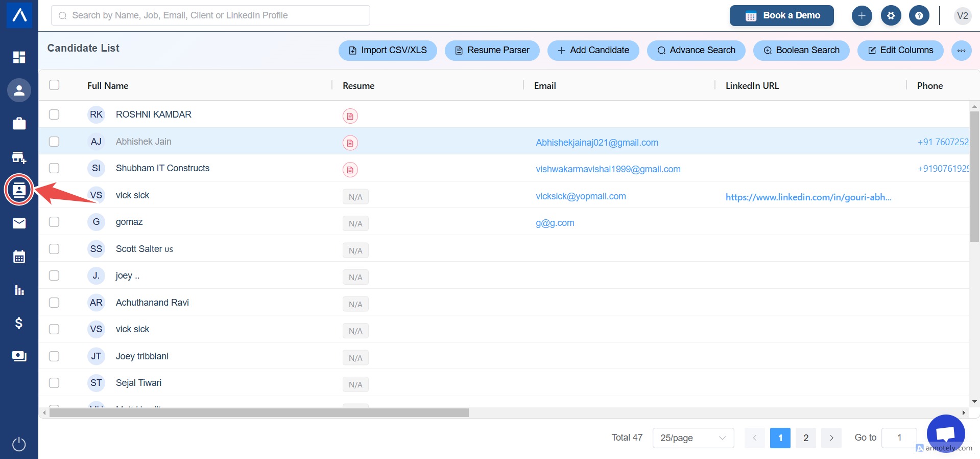Open the calendar icon in sidebar
The width and height of the screenshot is (980, 459).
19,257
